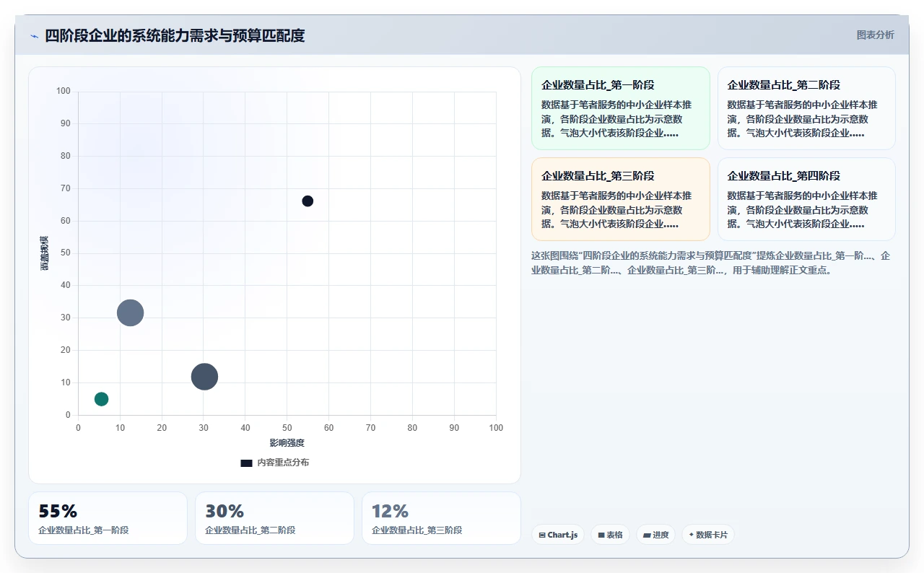This screenshot has width=924, height=573.
Task: Click the label under the 30% value
Action: tap(250, 530)
